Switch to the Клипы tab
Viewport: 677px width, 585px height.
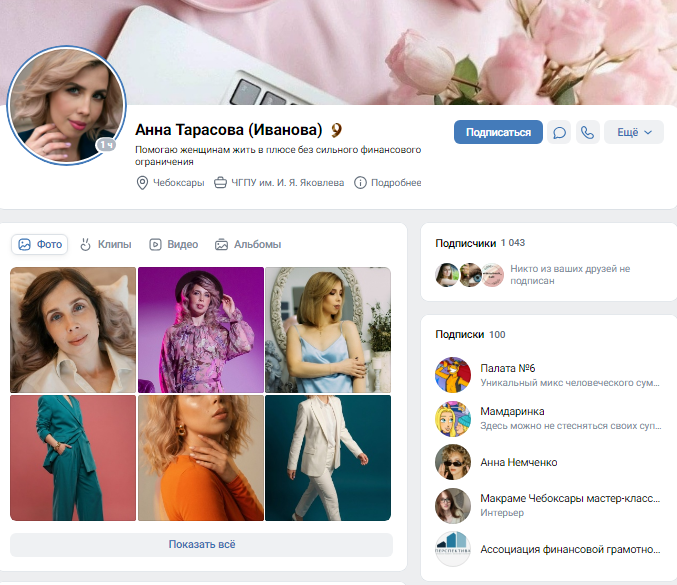coord(106,244)
